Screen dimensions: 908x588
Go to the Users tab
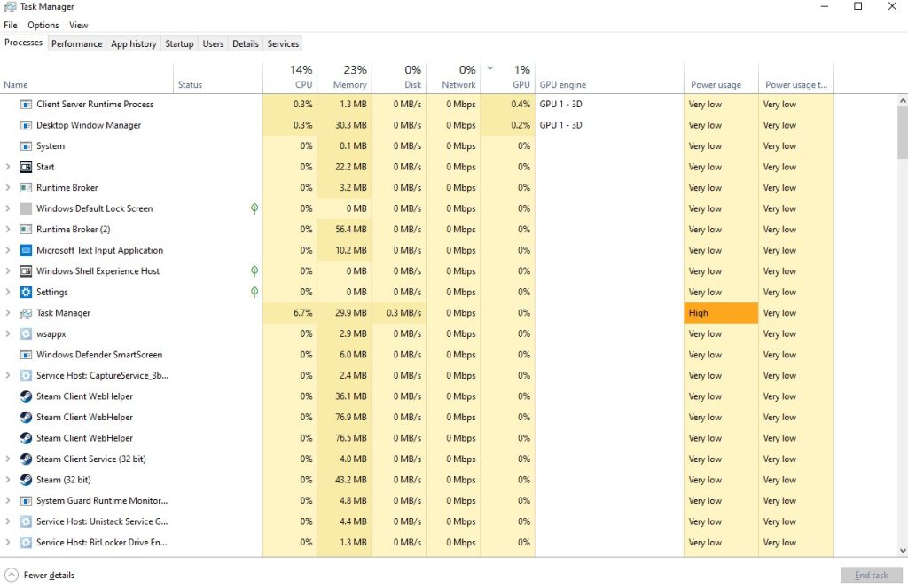tap(213, 44)
